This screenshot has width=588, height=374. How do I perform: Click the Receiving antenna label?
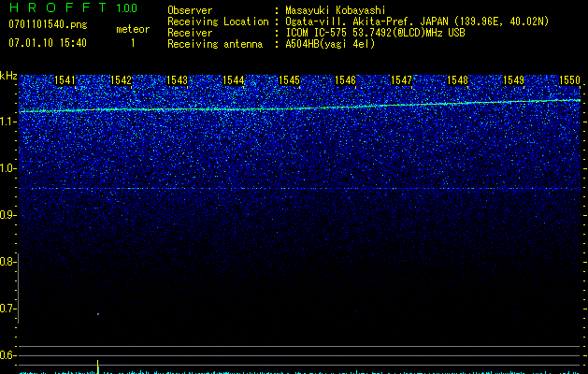click(x=215, y=44)
